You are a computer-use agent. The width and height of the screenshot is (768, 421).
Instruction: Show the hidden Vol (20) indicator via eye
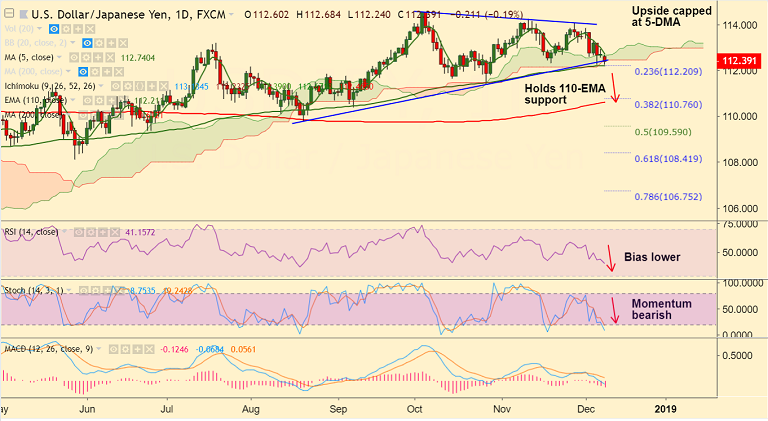54,29
